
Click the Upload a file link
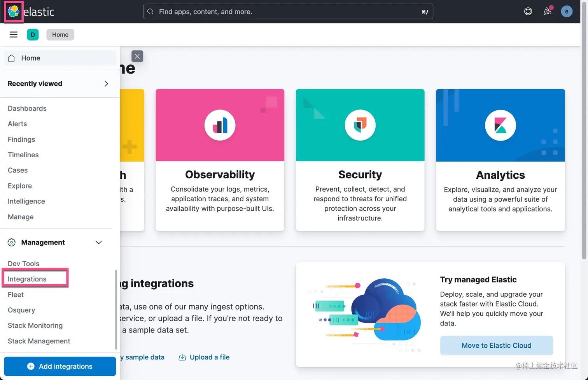210,357
